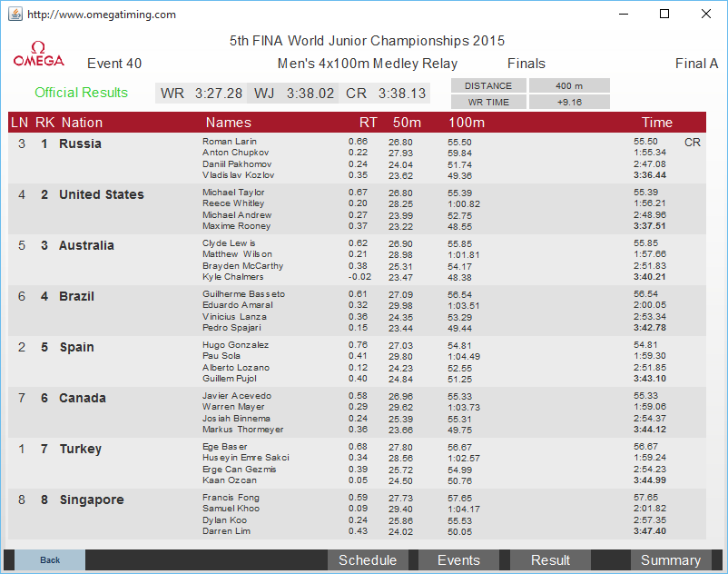The image size is (728, 574).
Task: Click swimmer name Kyle Chalmers
Action: pyautogui.click(x=231, y=277)
